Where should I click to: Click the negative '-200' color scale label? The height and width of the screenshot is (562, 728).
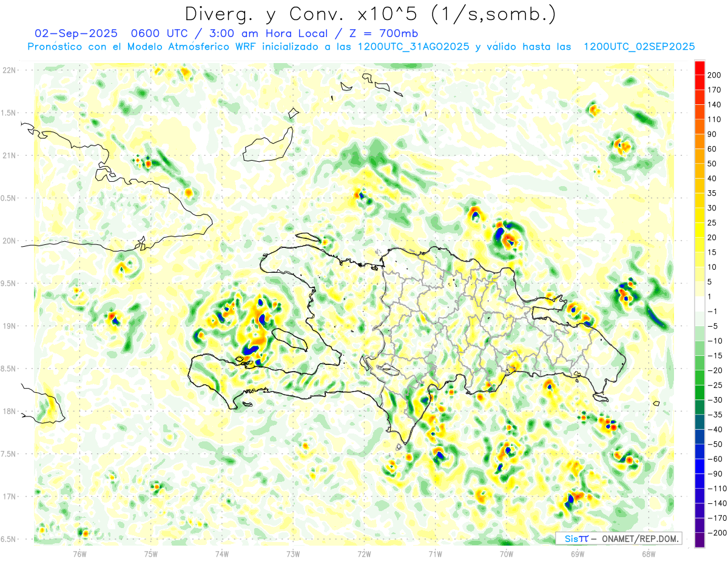[718, 533]
